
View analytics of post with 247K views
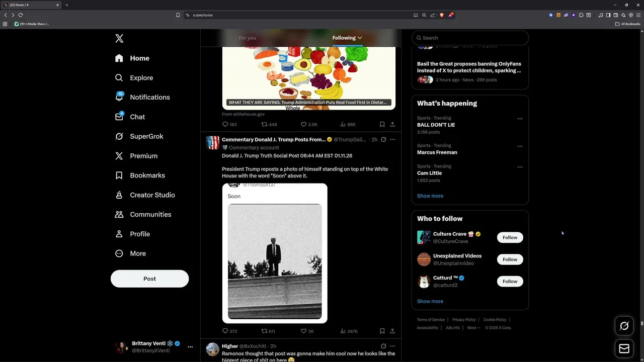[349, 331]
